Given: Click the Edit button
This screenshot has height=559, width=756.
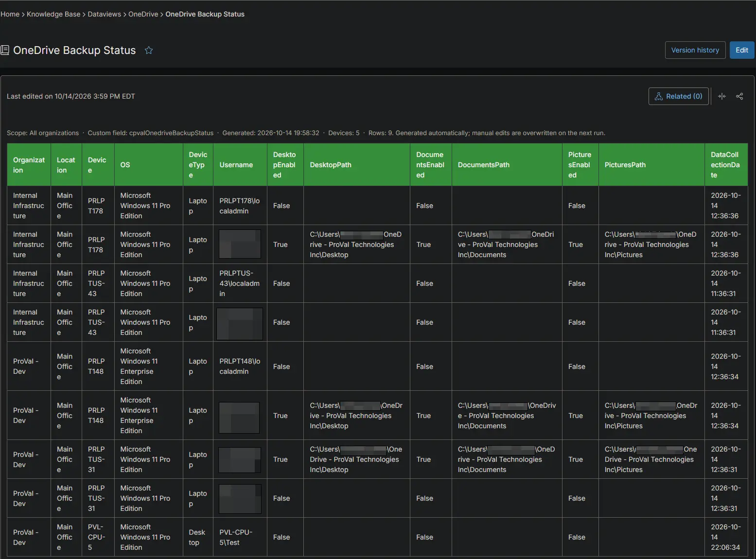Looking at the screenshot, I should [x=742, y=50].
